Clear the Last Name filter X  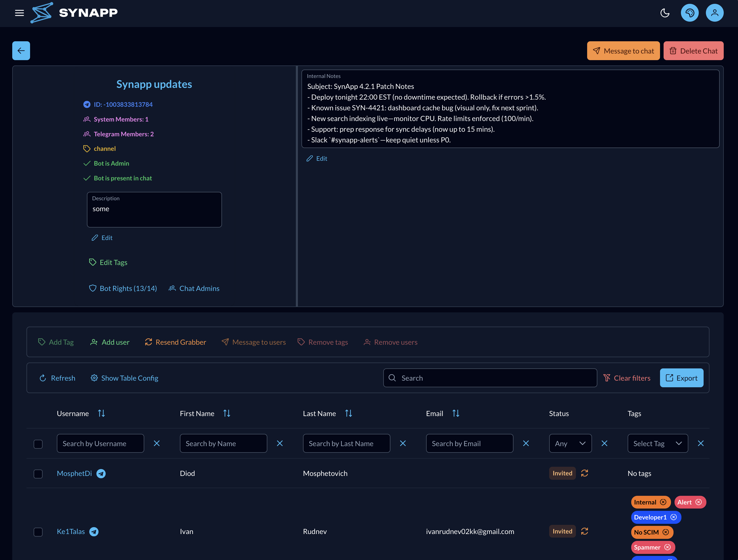pos(403,443)
